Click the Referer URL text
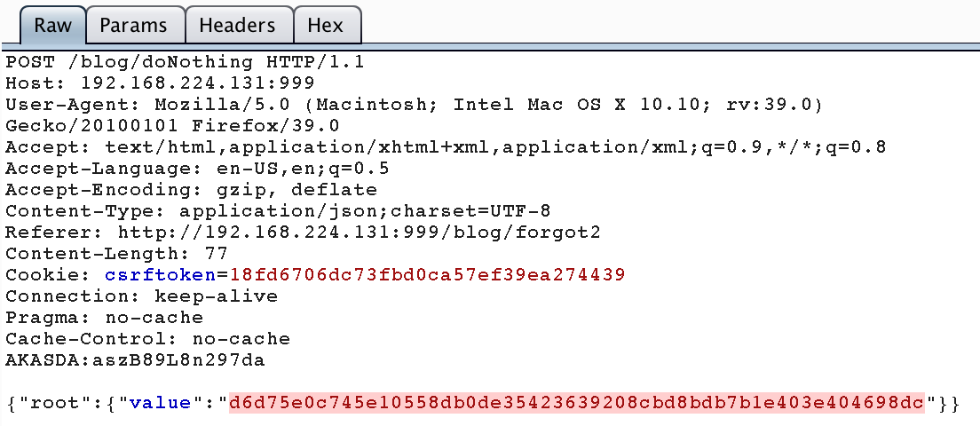 [x=359, y=233]
